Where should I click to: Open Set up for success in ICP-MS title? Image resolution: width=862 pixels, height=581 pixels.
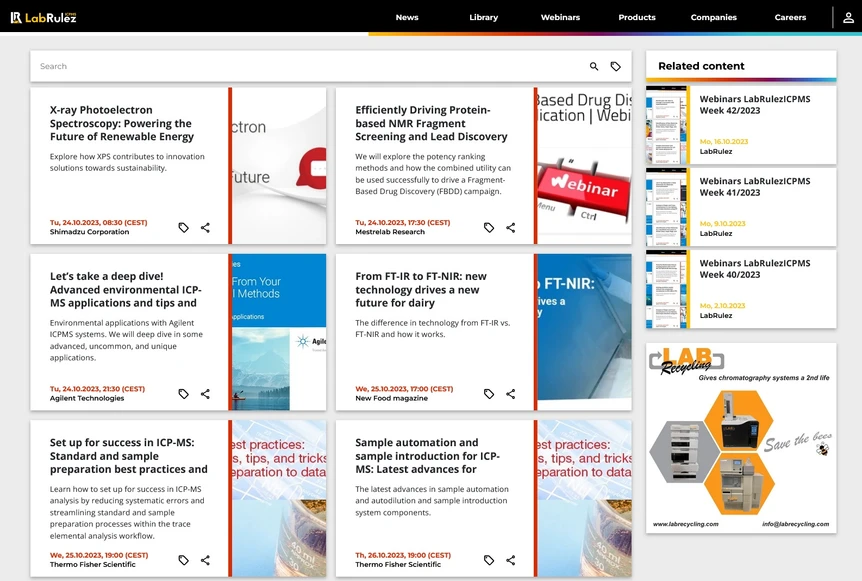pos(129,456)
